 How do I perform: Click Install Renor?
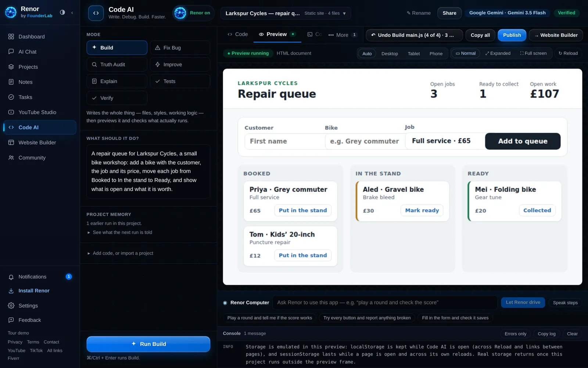pos(40,291)
